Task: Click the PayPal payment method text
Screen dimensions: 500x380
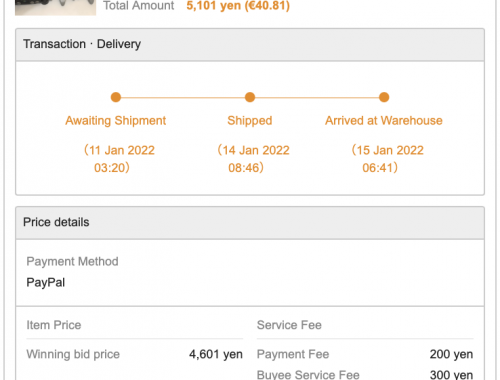Action: tap(46, 283)
